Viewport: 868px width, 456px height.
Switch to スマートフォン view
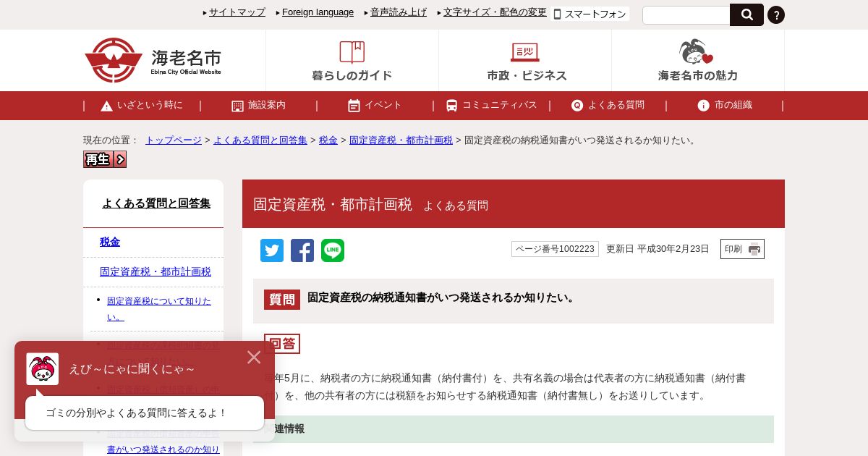pyautogui.click(x=590, y=14)
